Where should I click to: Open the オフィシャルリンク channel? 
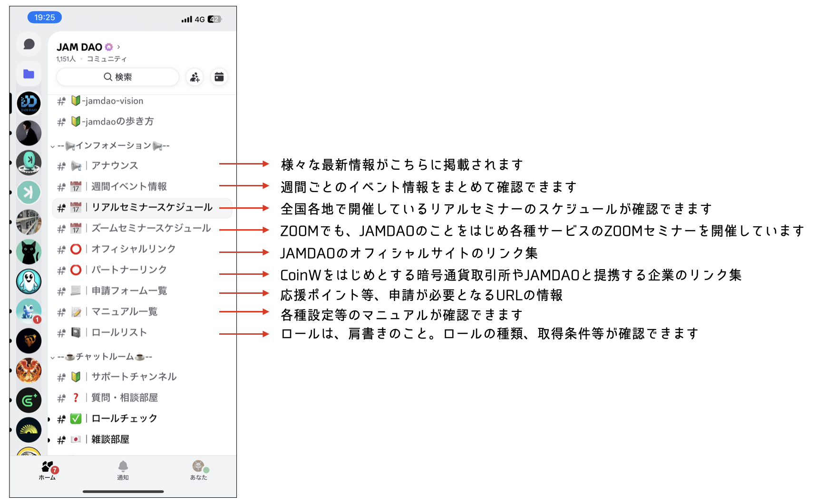pos(133,249)
